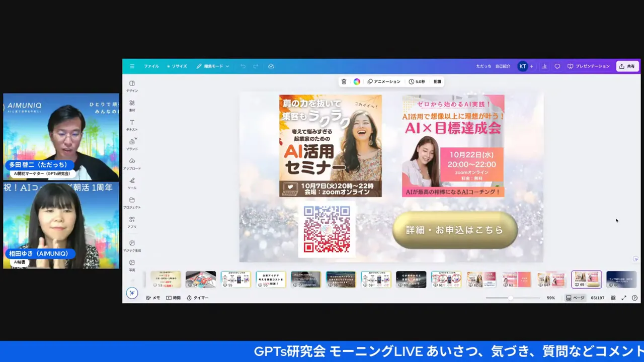
Task: Select page 53 thumbnail
Action: (166, 280)
